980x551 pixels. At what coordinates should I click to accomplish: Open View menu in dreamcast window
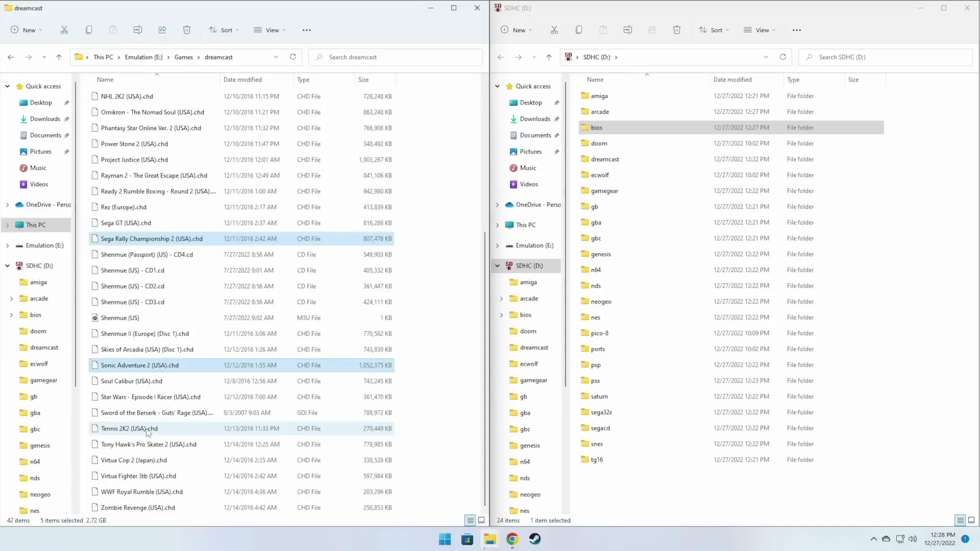pyautogui.click(x=269, y=30)
